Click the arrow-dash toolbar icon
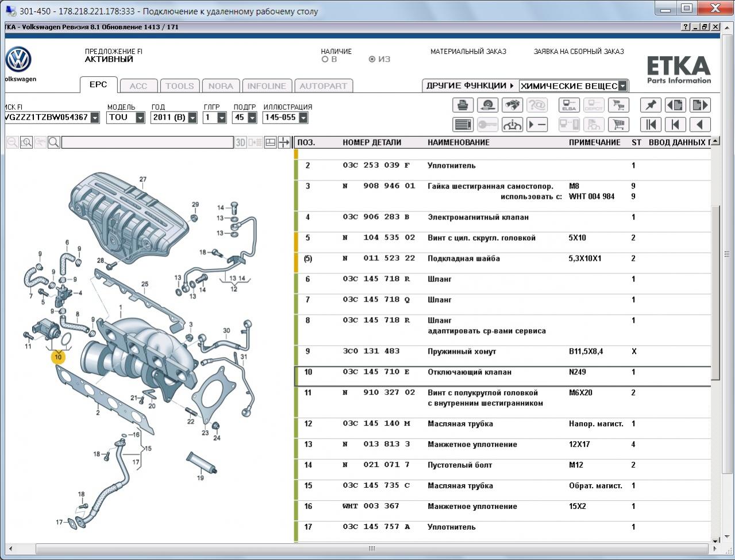The width and height of the screenshot is (735, 560). click(537, 125)
